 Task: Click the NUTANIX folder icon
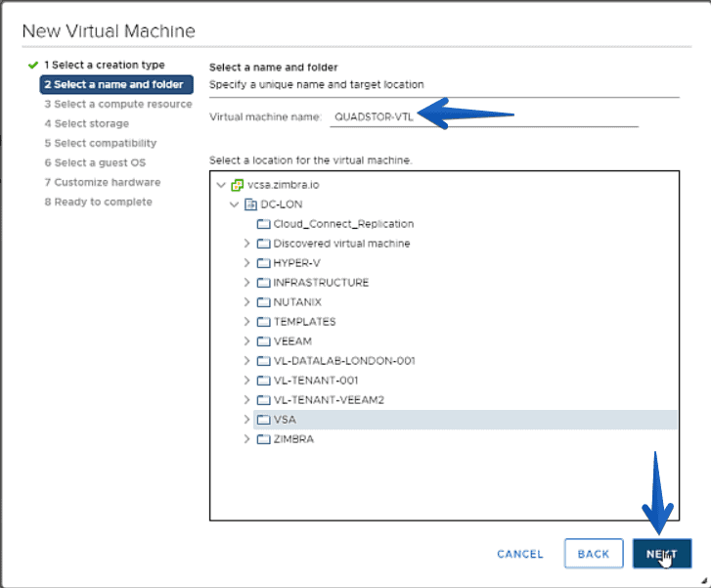263,302
